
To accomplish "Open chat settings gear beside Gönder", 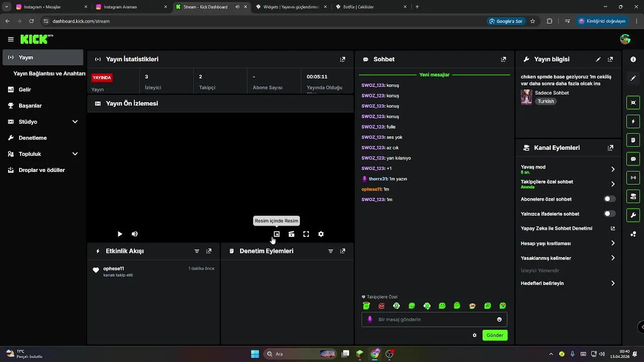I will 474,335.
